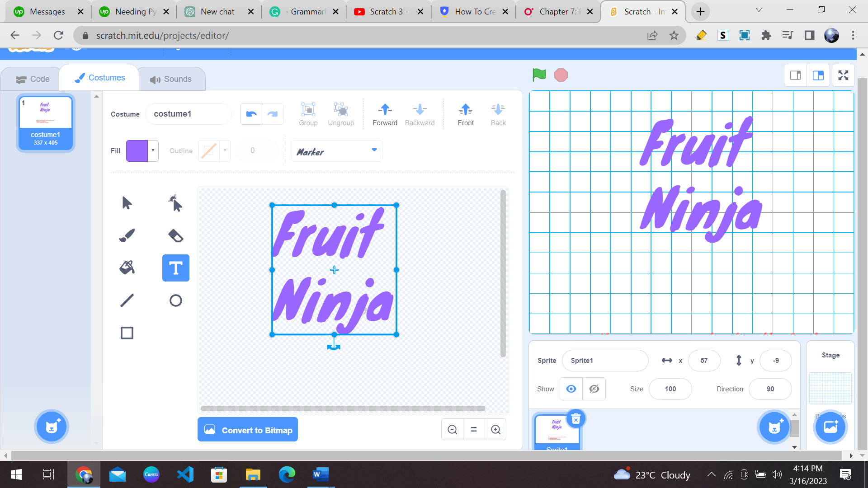Select the Text tool in toolbar
This screenshot has width=868, height=488.
[175, 268]
